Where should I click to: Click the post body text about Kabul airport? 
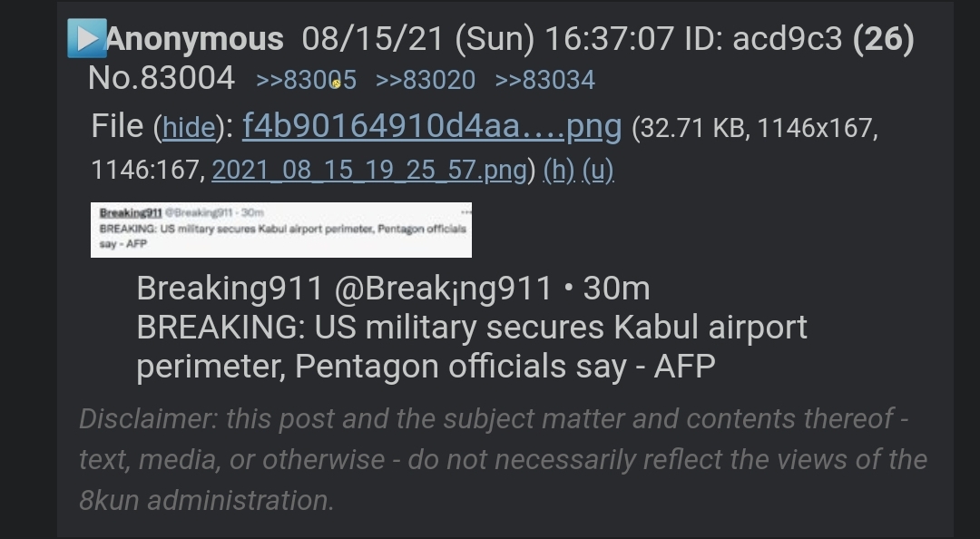(472, 328)
